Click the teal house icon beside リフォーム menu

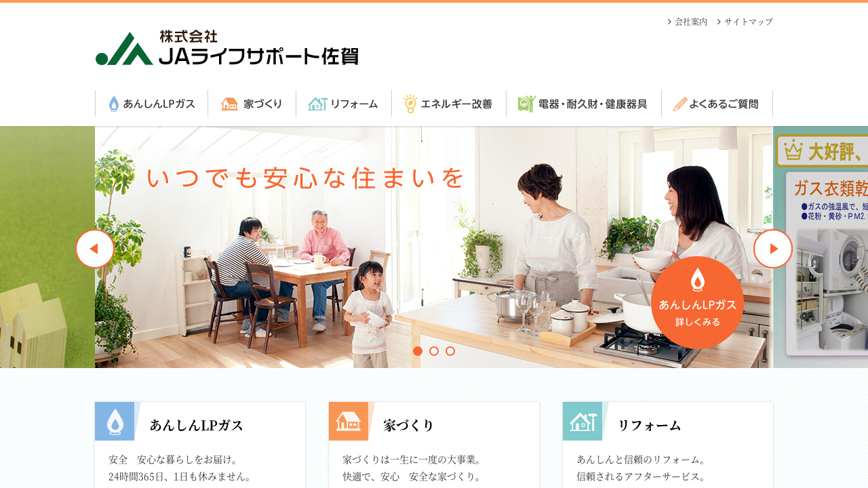pyautogui.click(x=317, y=104)
